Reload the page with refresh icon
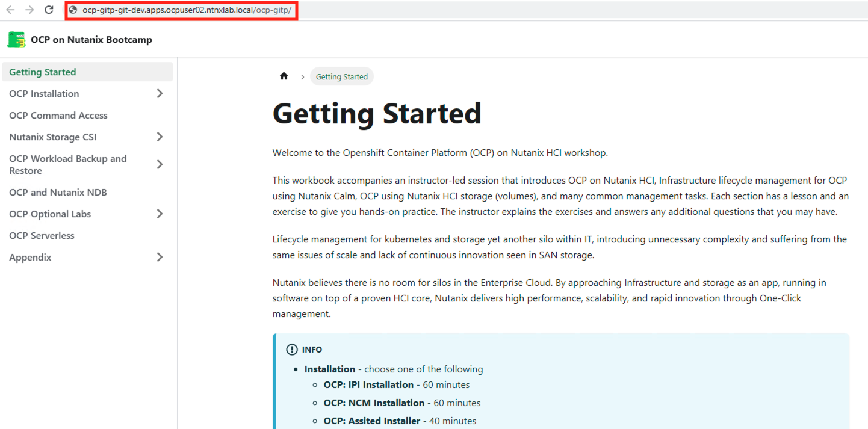868x429 pixels. [x=49, y=10]
